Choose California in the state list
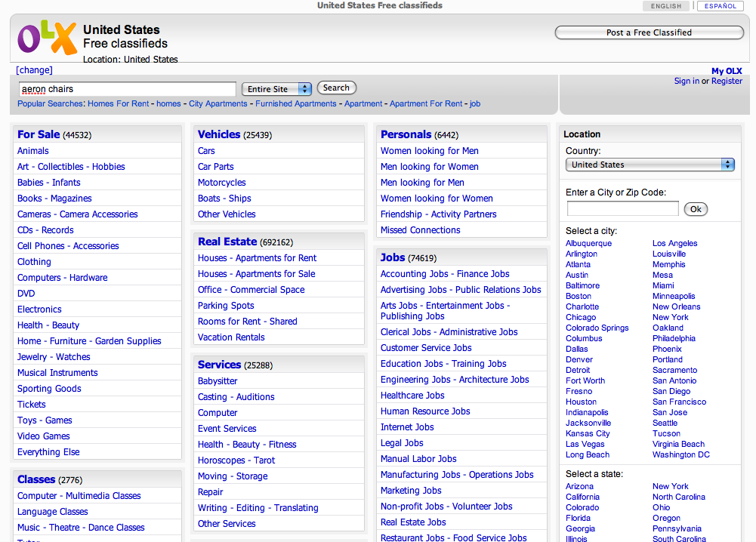The image size is (756, 542). point(582,497)
